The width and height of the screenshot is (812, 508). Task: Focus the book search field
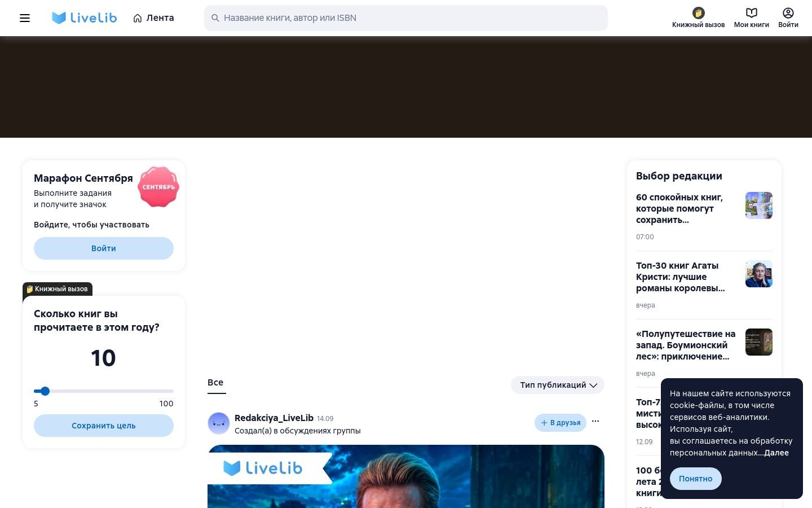[406, 18]
